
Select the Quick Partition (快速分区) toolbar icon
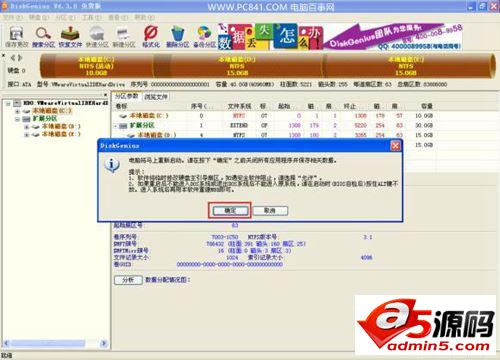97,37
